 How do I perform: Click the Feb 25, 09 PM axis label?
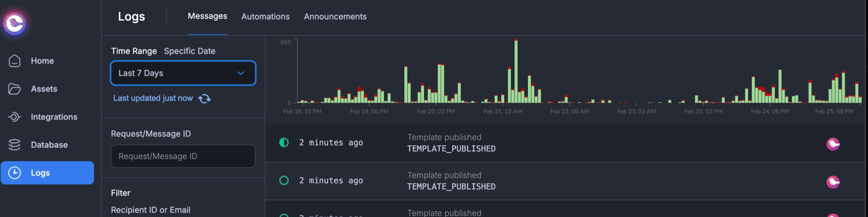[834, 111]
